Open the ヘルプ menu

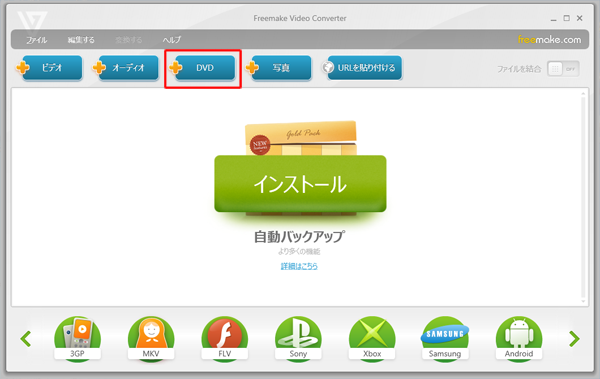pos(171,40)
